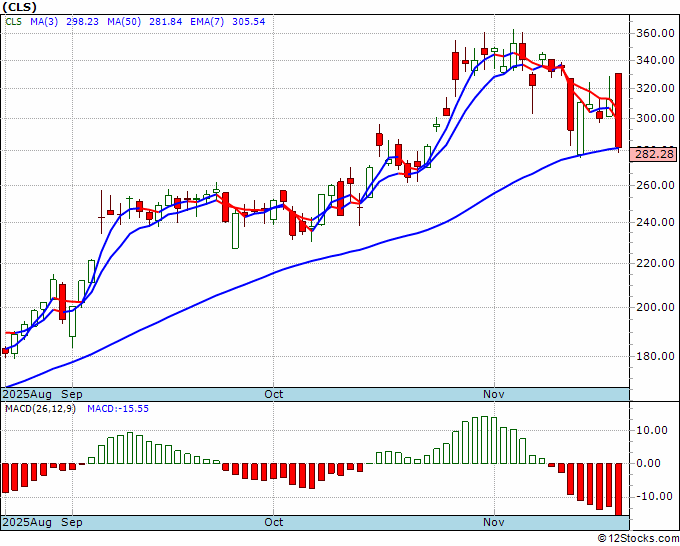Click the MA(3) value 298.23
This screenshot has width=680, height=546.
[x=82, y=22]
